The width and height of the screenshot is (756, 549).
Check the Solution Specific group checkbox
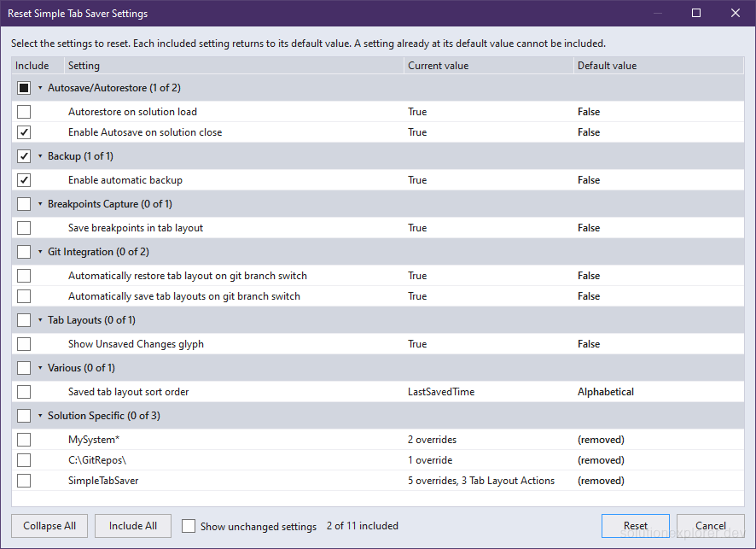[x=24, y=416]
